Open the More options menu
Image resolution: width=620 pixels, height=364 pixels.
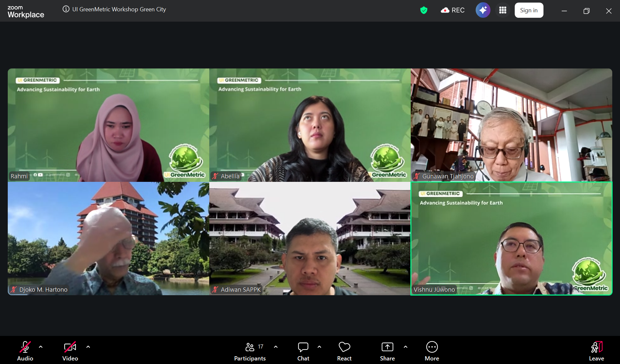coord(432,351)
